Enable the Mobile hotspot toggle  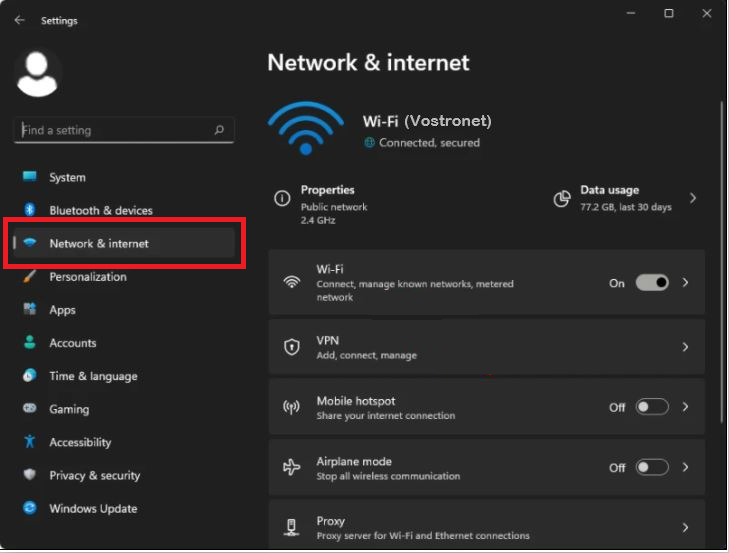click(652, 407)
